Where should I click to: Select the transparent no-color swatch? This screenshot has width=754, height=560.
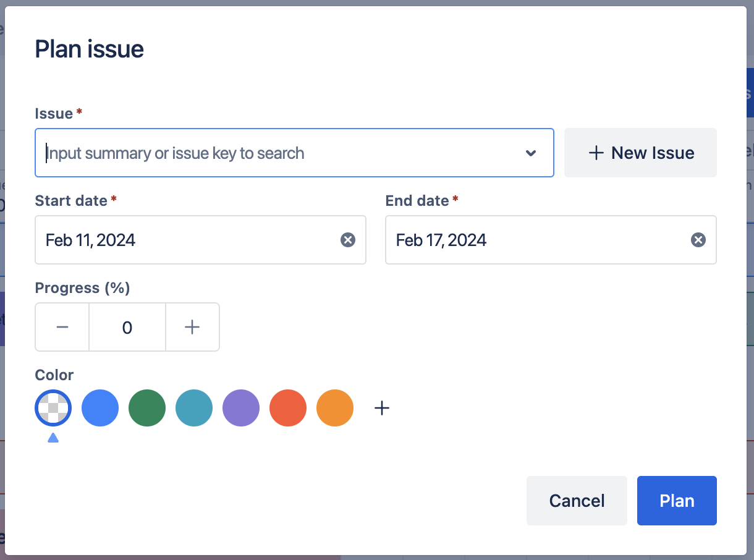tap(53, 408)
